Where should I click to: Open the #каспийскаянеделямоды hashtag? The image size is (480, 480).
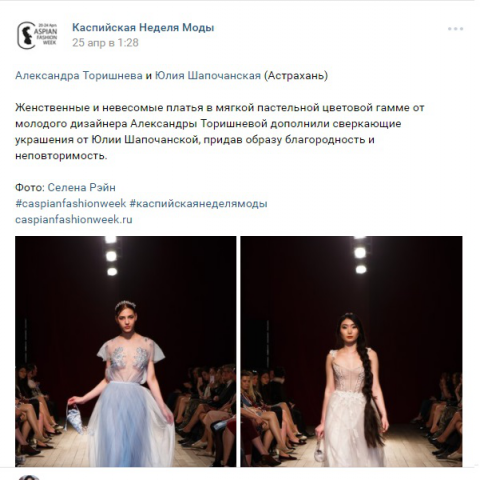pyautogui.click(x=198, y=203)
